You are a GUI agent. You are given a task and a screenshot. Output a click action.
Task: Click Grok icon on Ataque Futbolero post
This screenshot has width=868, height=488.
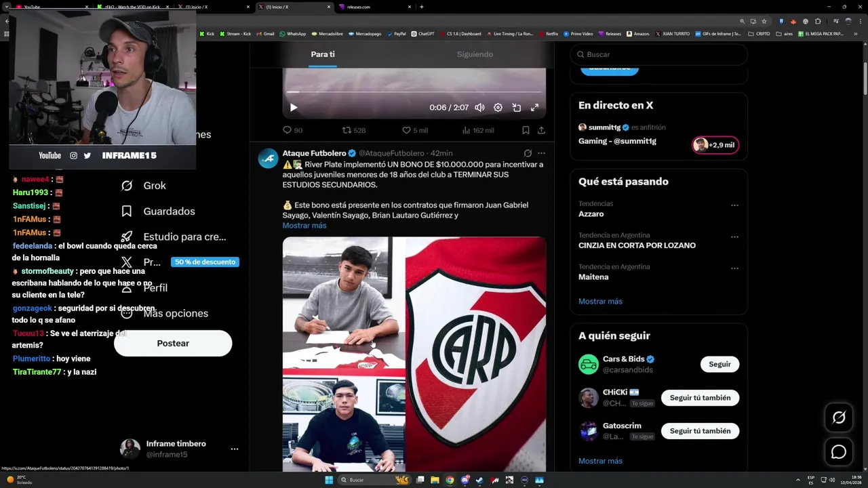(x=528, y=153)
